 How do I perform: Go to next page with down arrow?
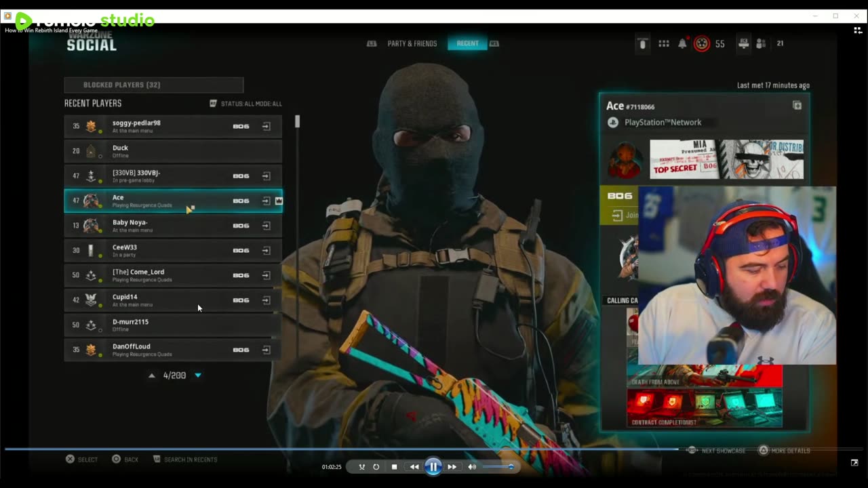(x=198, y=375)
